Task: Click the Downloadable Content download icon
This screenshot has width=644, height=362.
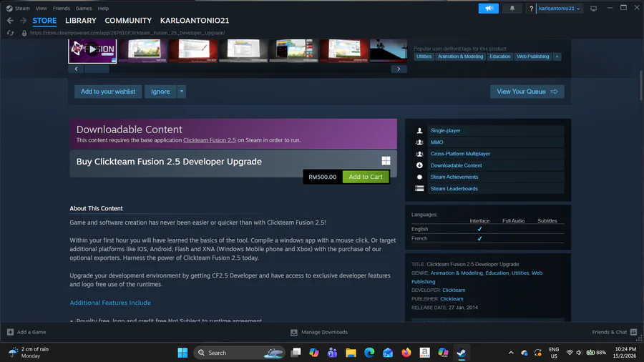Action: 419,165
